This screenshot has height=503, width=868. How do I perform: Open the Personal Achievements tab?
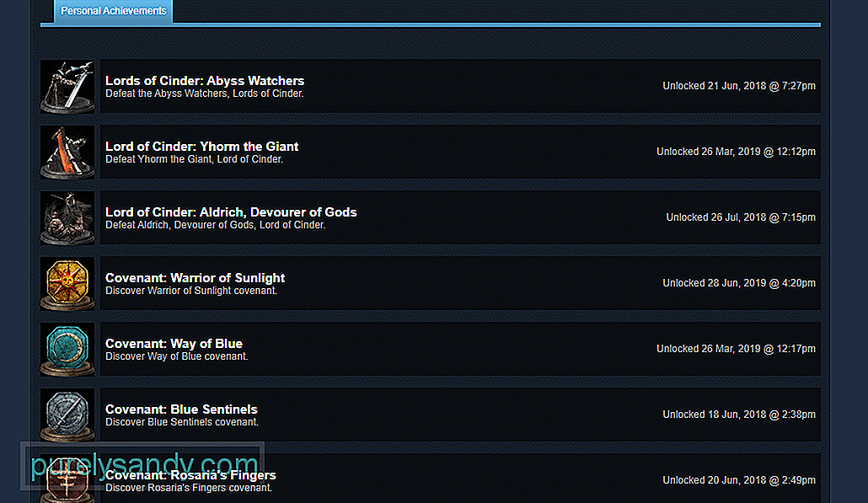pyautogui.click(x=114, y=12)
